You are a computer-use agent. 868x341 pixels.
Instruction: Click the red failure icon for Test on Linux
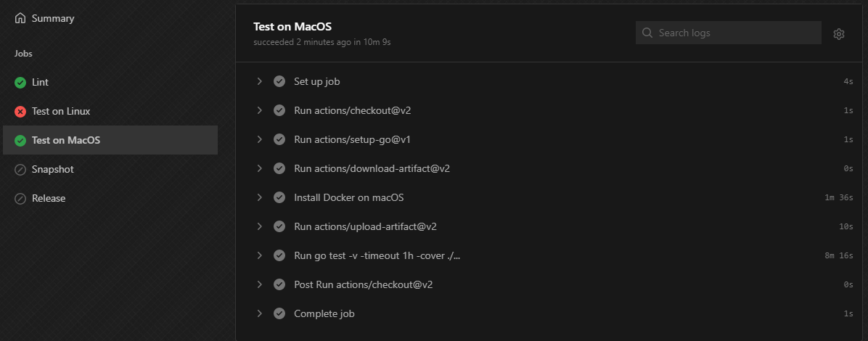(20, 111)
